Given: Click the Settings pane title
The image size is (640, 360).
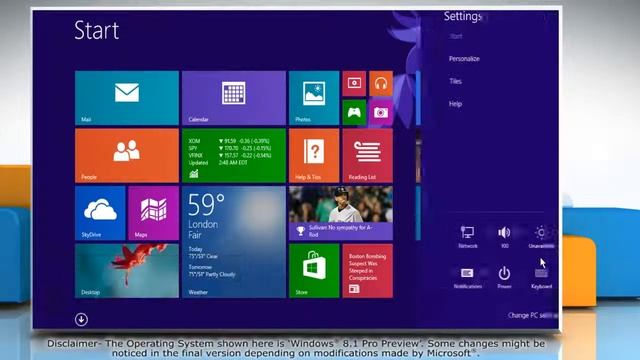Looking at the screenshot, I should tap(462, 16).
